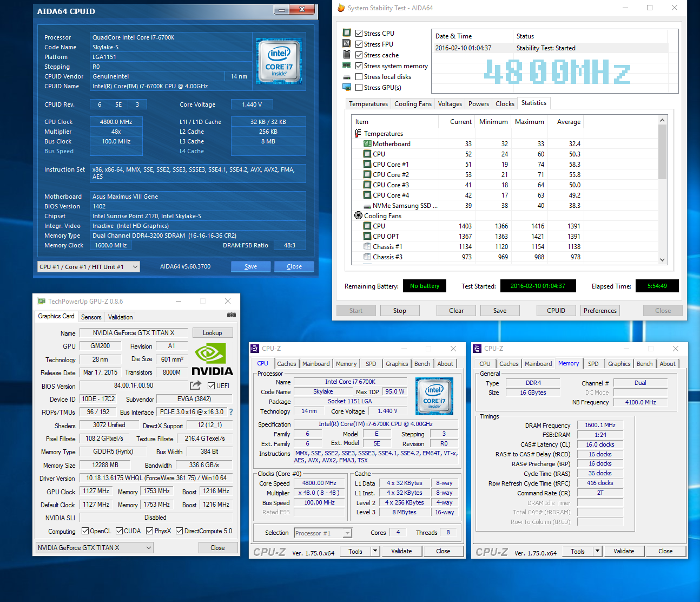Enable the Stress local disks checkbox

359,76
